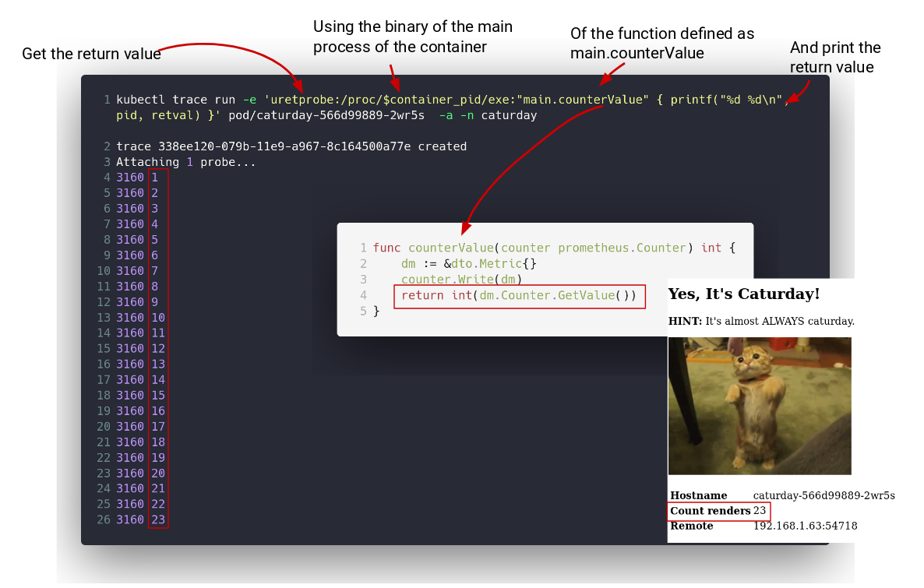Viewport: 924px width, 588px height.
Task: Click the 'Count renders' label
Action: (710, 511)
